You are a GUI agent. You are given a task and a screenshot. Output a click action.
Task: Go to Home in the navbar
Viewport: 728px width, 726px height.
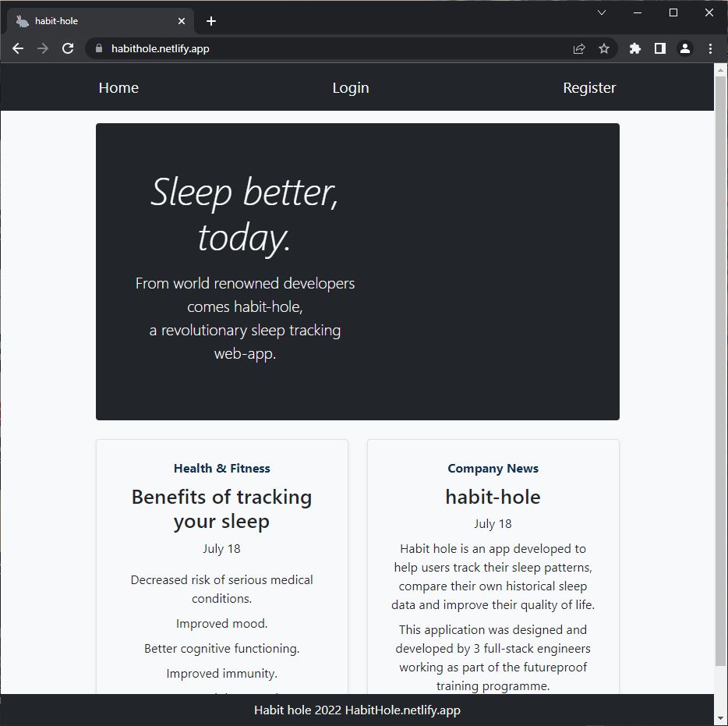point(118,88)
